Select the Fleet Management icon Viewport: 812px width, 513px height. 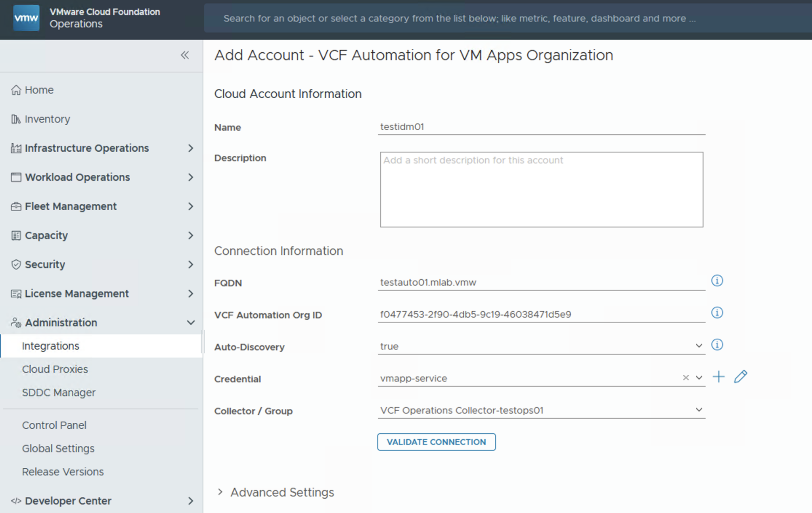click(16, 206)
